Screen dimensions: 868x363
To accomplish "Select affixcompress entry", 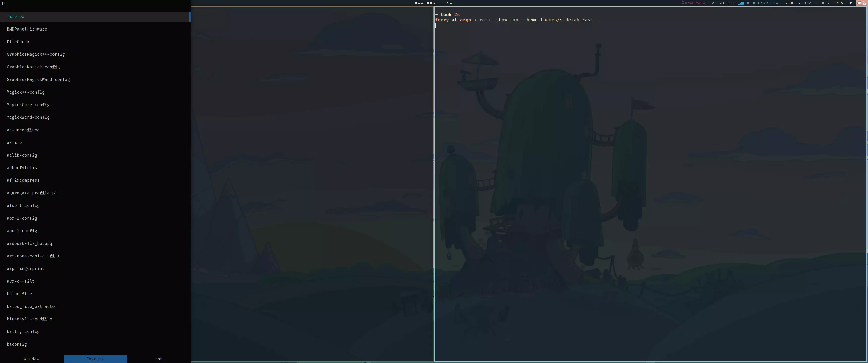I will (x=95, y=180).
